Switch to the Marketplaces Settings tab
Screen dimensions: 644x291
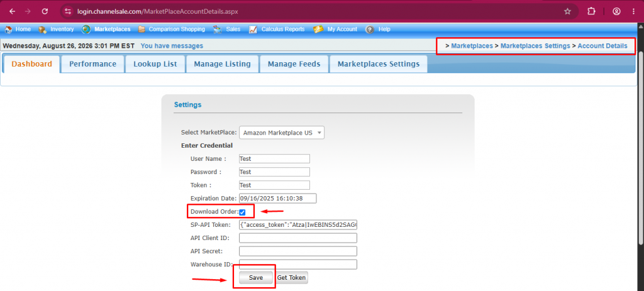tap(378, 64)
